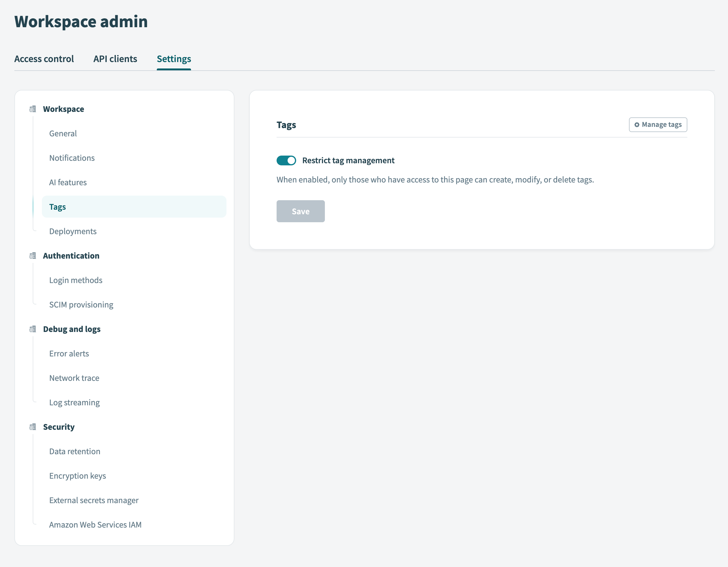Screen dimensions: 728x567
Task: Click the Workspace section icon
Action: (33, 109)
